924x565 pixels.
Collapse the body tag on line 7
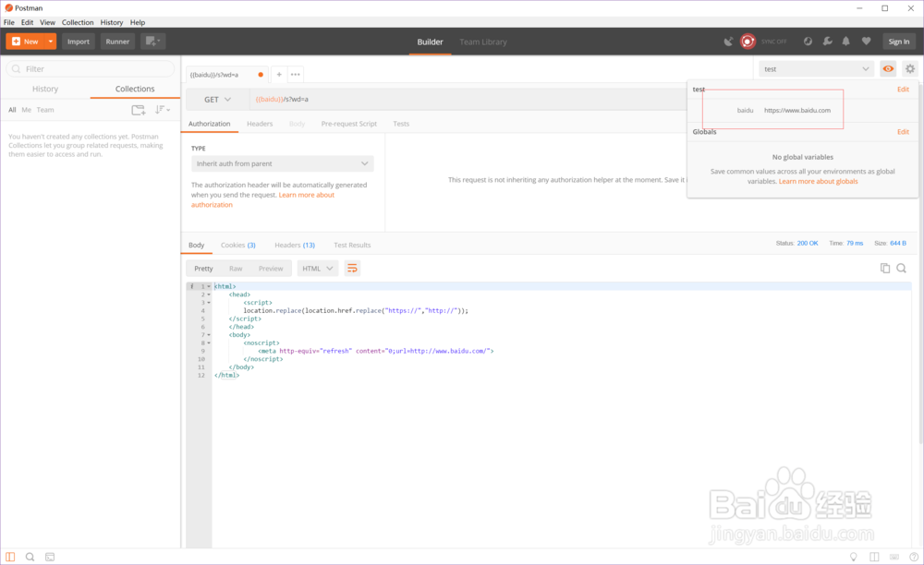coord(209,335)
